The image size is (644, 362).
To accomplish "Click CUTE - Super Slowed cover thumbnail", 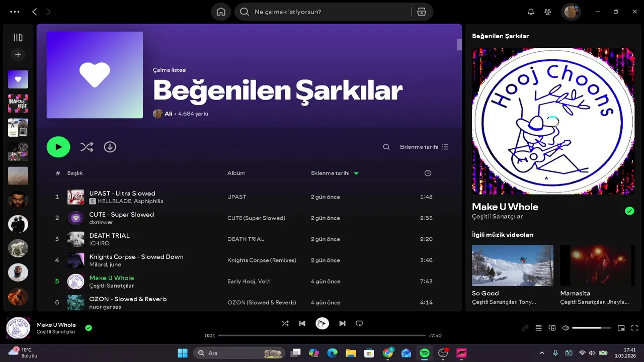I will click(x=76, y=218).
